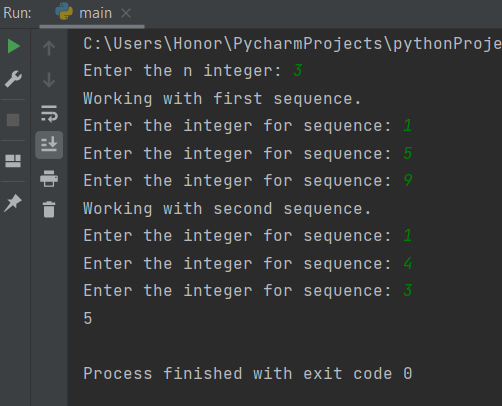Click the restore layout icon
The image size is (502, 406).
pyautogui.click(x=13, y=161)
